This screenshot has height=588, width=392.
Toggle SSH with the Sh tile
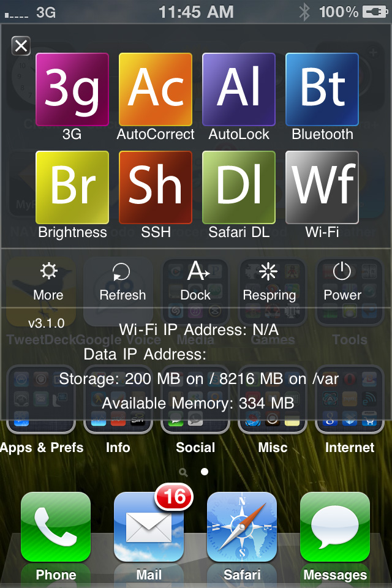click(156, 187)
